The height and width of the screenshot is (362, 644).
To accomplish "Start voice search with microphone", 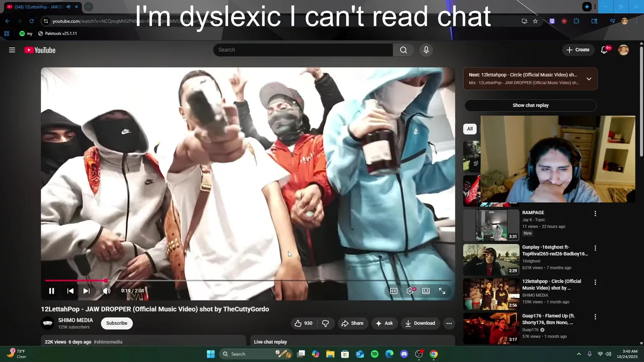I will pos(426,50).
